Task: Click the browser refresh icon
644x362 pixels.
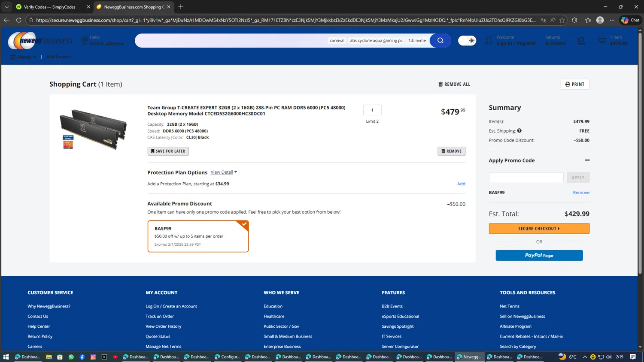Action: [x=18, y=20]
